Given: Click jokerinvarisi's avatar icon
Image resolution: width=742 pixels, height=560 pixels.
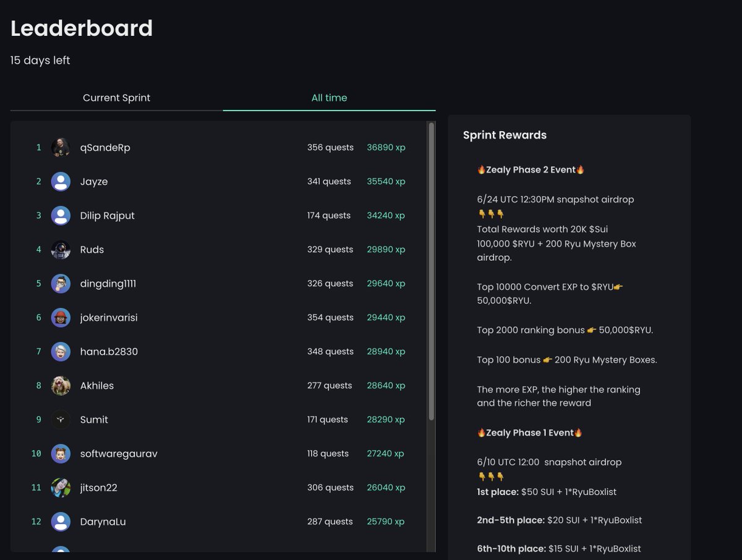Looking at the screenshot, I should click(x=61, y=318).
